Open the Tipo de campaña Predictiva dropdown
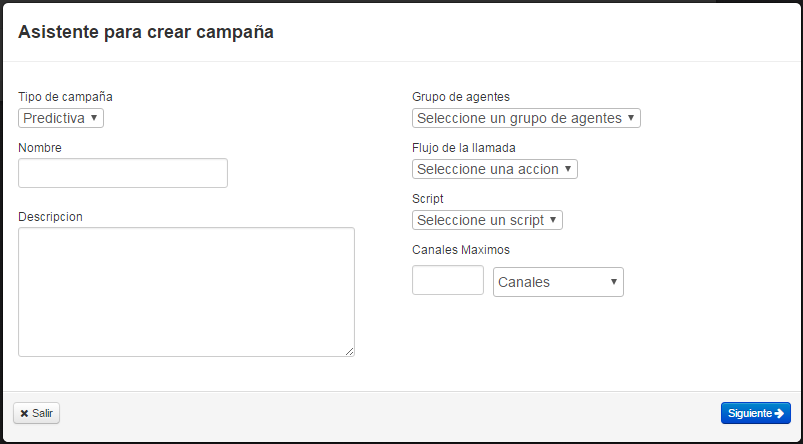Image resolution: width=803 pixels, height=444 pixels. click(x=61, y=118)
